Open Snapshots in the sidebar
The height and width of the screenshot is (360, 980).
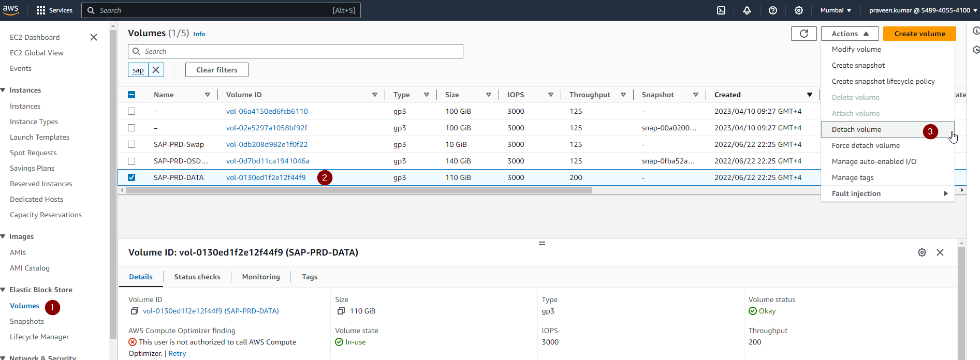click(x=27, y=321)
